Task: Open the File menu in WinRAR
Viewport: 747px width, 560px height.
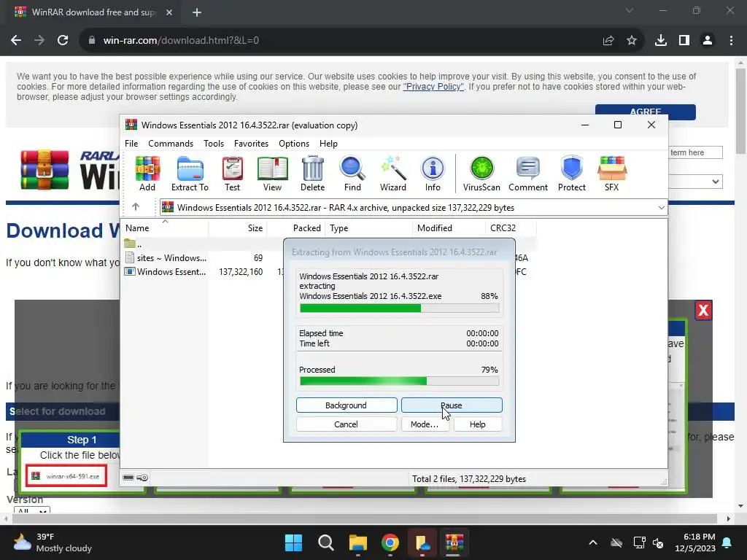Action: click(131, 144)
